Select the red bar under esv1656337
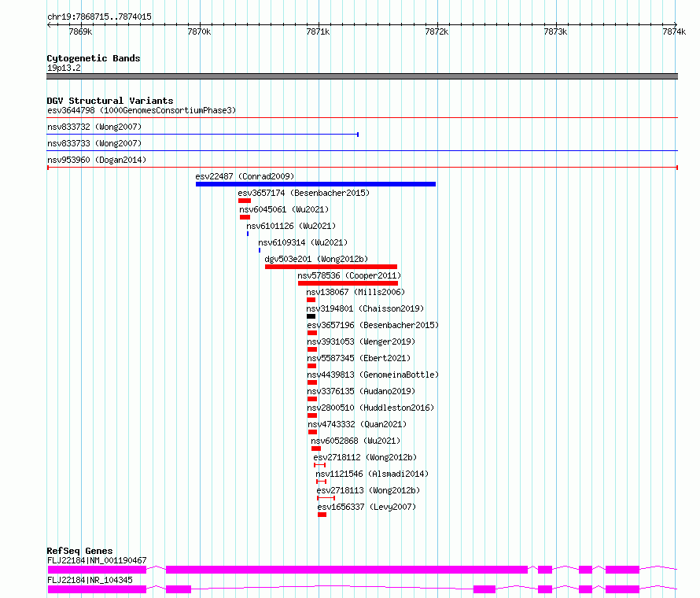 click(x=322, y=515)
